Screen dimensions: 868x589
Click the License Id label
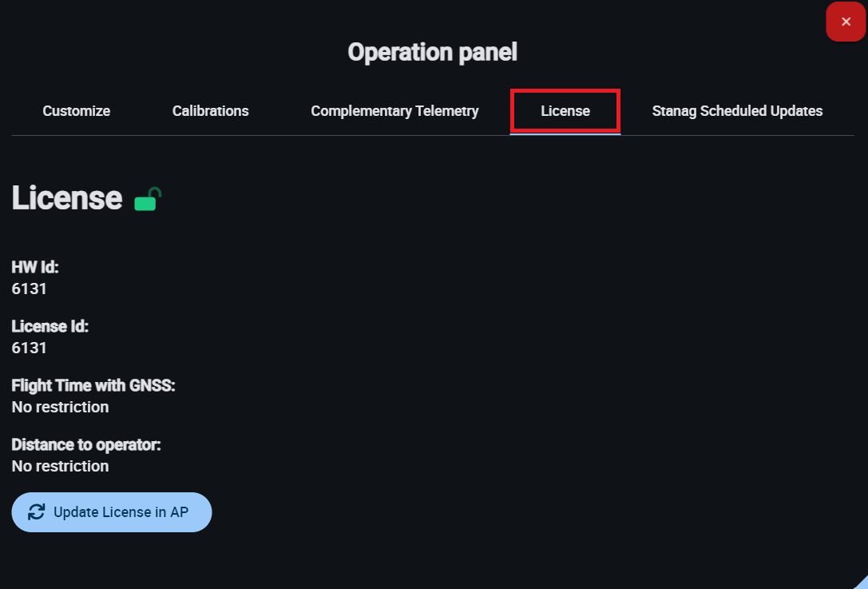point(50,326)
